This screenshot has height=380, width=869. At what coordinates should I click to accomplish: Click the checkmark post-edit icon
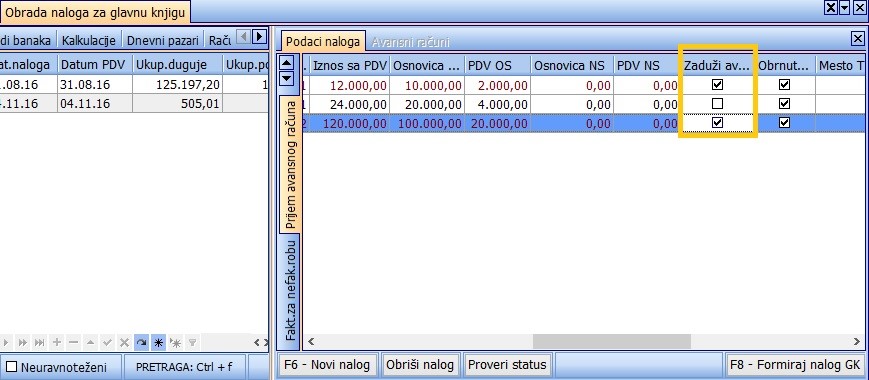click(108, 342)
